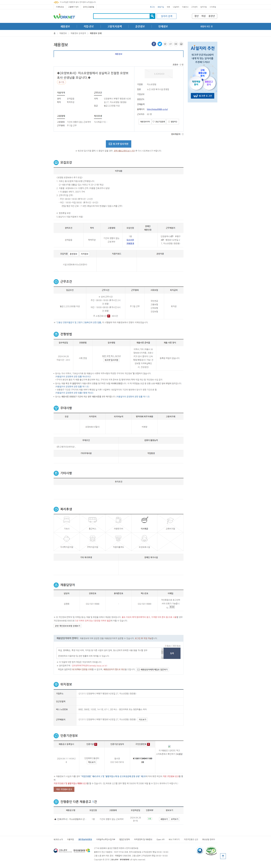Click help icon next to 구인인증번호 header
This screenshot has height=868, width=271.
(x=148, y=744)
